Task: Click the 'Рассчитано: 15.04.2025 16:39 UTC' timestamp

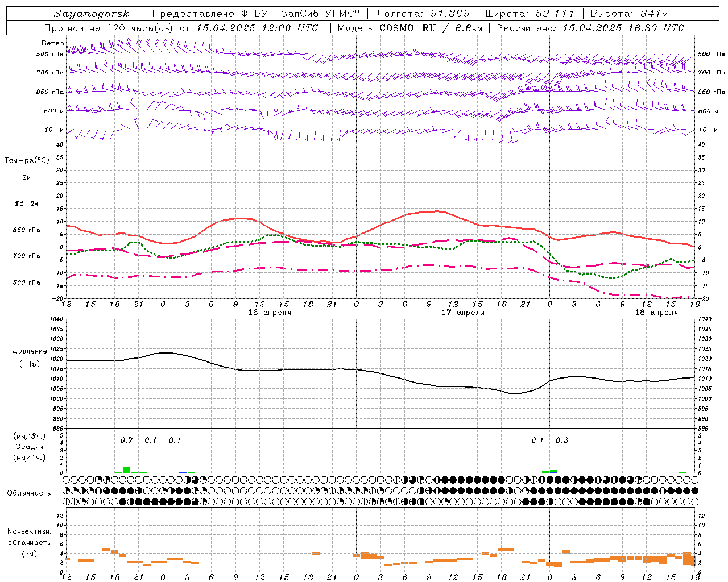Action: point(590,28)
